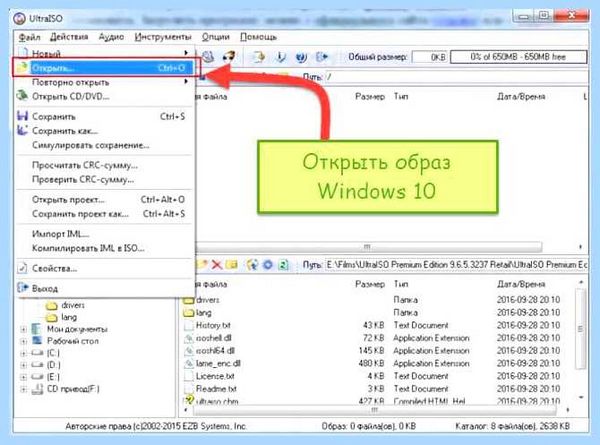Click the Открыть CD/DVD disc icon in menu
The height and width of the screenshot is (445, 600).
[23, 96]
